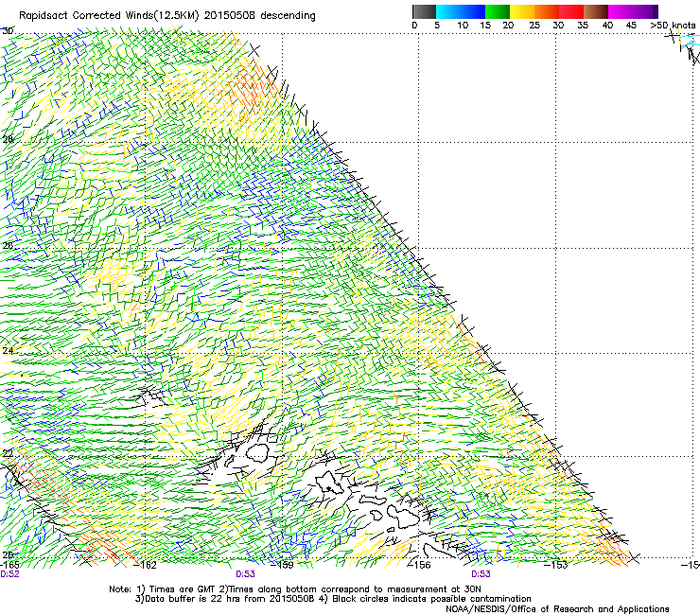Click the round Kauai island outline
Viewport: 700px width, 615px height.
(257, 453)
